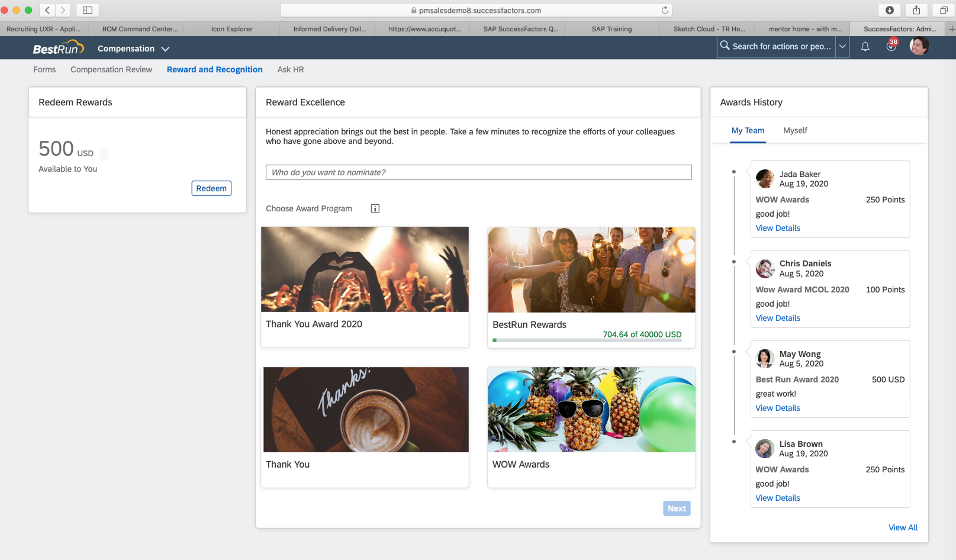
Task: View Details for Jada Baker's award
Action: 778,228
